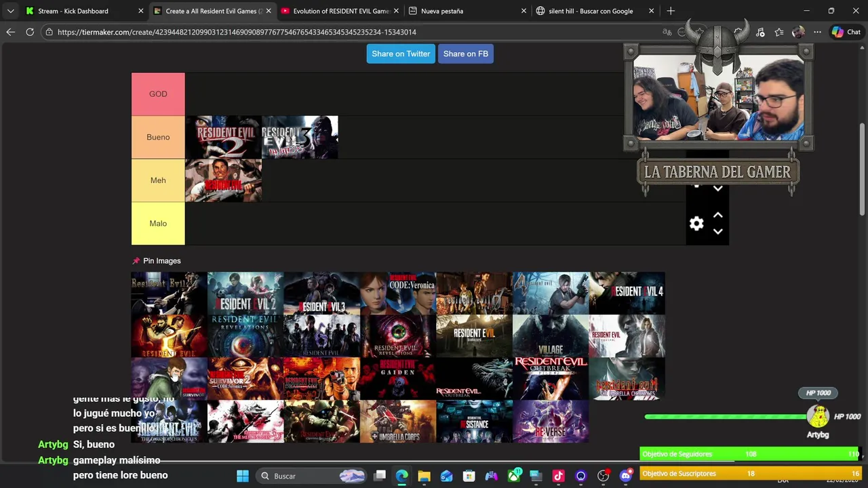Viewport: 868px width, 488px height.
Task: Open Edge settings and more menu
Action: (817, 32)
